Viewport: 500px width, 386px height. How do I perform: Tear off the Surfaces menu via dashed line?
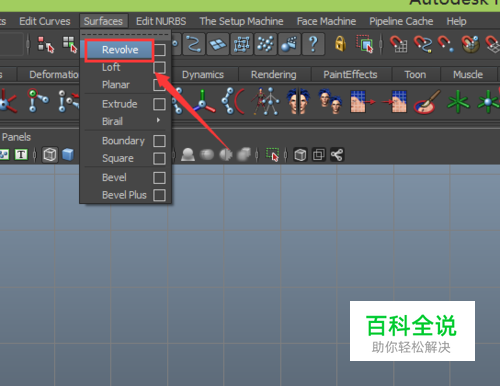(125, 34)
